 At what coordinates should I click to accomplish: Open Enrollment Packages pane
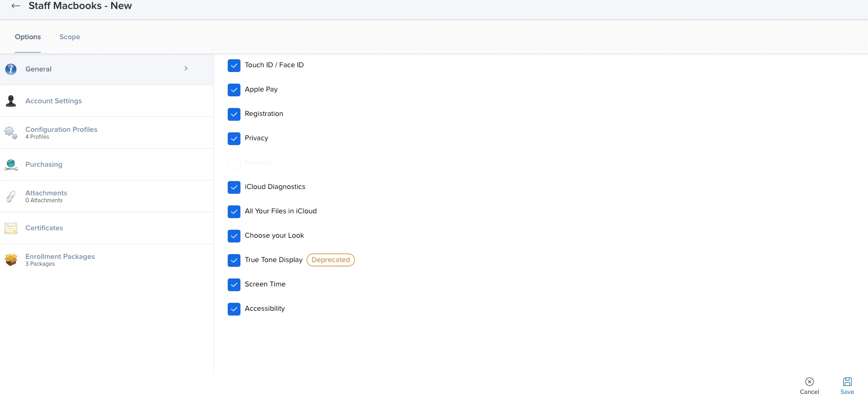[106, 259]
